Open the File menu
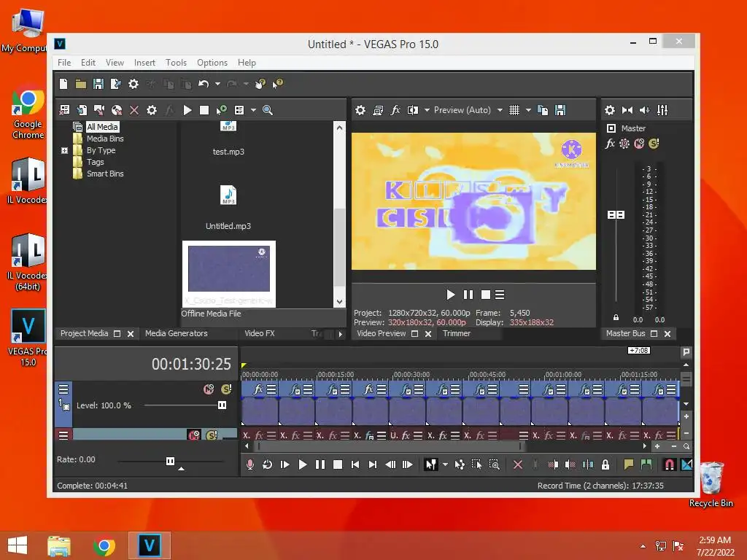This screenshot has height=560, width=747. 64,63
